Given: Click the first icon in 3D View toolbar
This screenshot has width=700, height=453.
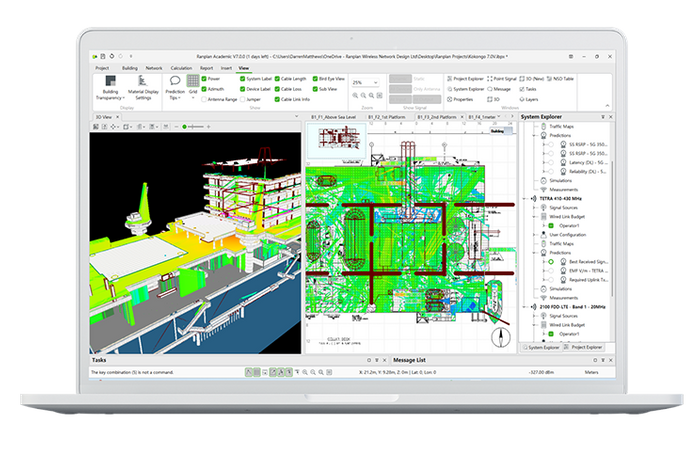Looking at the screenshot, I should pos(96,127).
